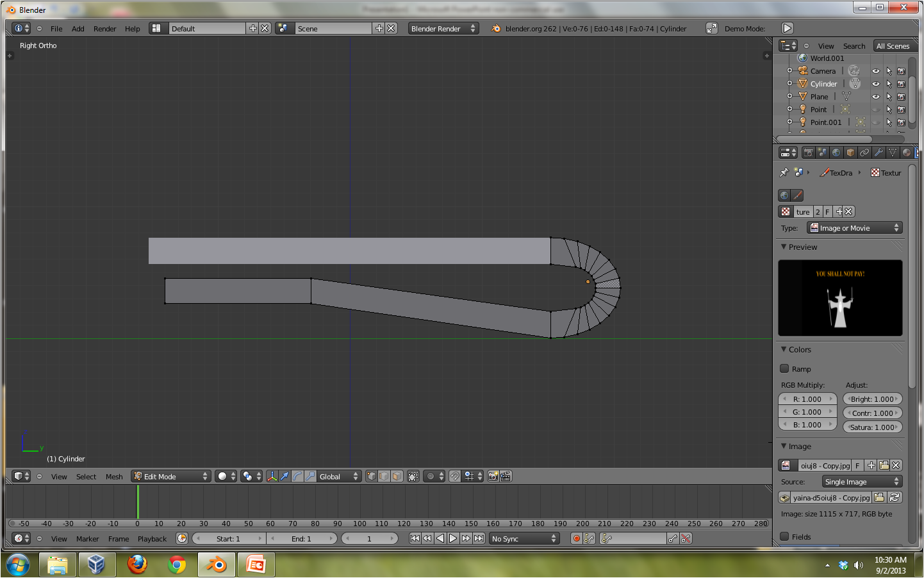The image size is (924, 578).
Task: Show hidden Point lamp in outliner
Action: 876,110
